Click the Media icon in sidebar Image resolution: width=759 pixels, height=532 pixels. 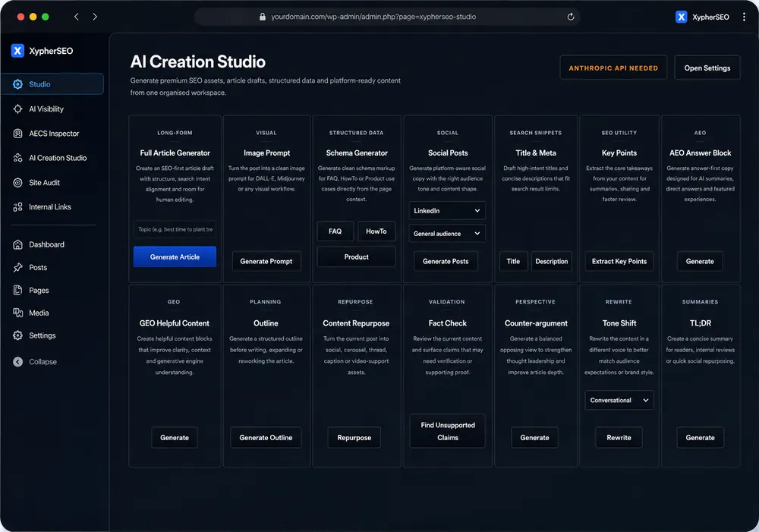pyautogui.click(x=18, y=313)
